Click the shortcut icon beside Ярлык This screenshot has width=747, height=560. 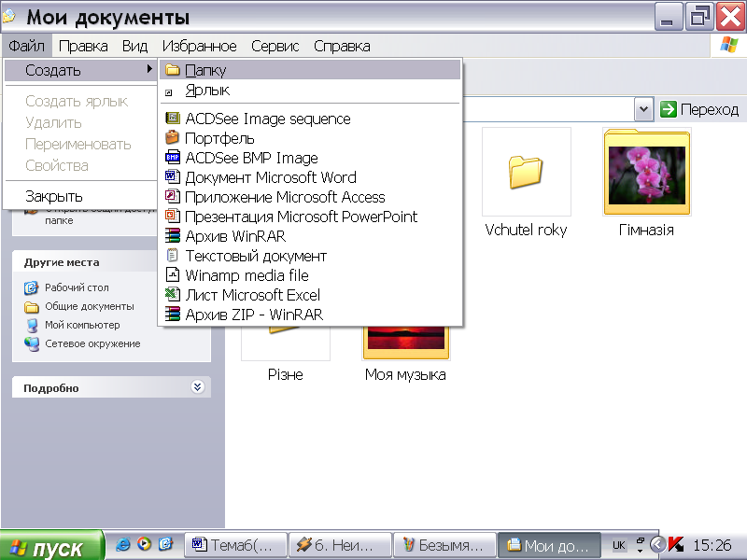pos(169,92)
